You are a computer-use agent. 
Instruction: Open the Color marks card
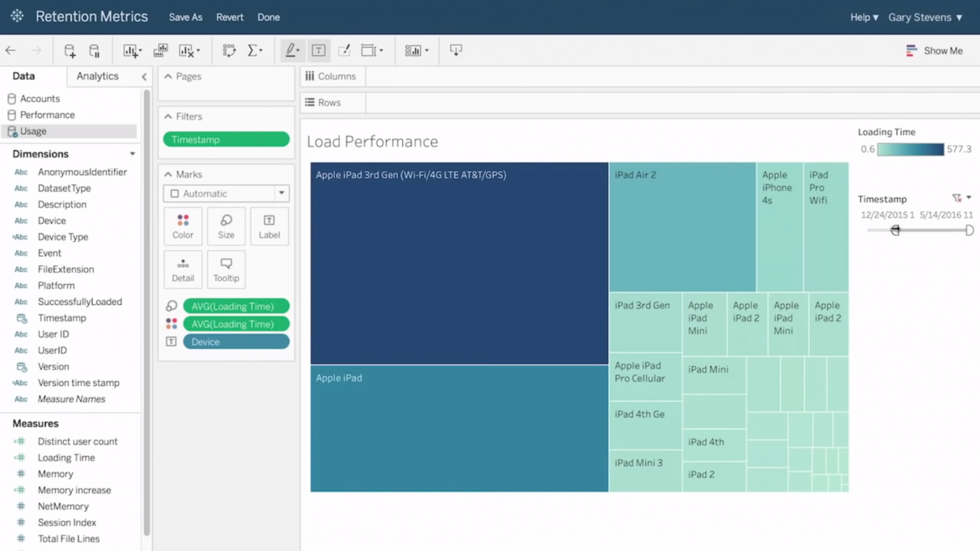tap(183, 225)
